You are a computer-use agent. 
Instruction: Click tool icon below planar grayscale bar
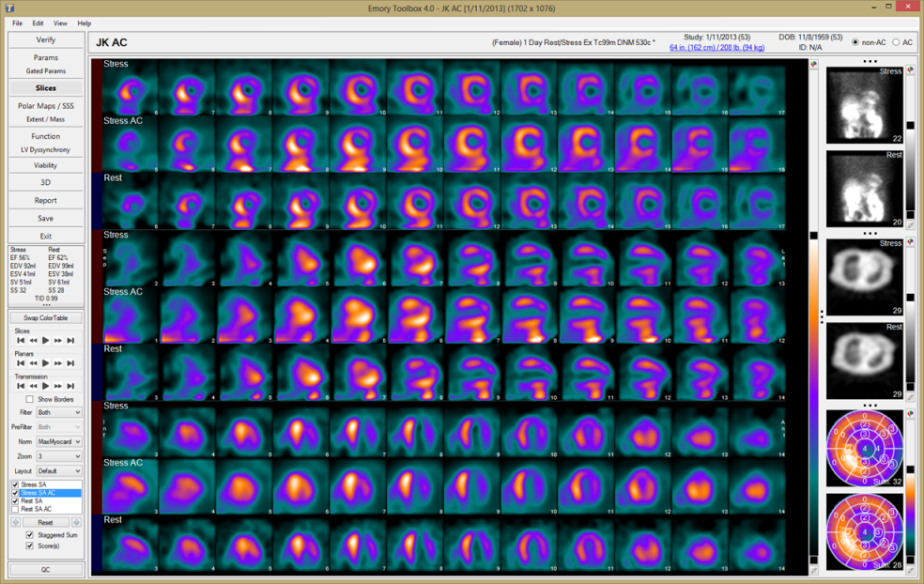coord(910,225)
